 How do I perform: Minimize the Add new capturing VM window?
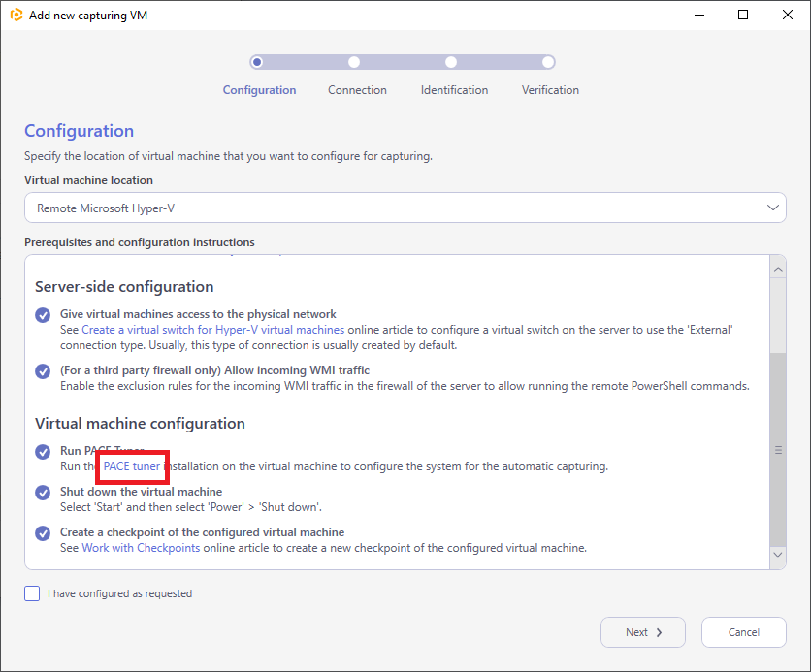point(699,15)
